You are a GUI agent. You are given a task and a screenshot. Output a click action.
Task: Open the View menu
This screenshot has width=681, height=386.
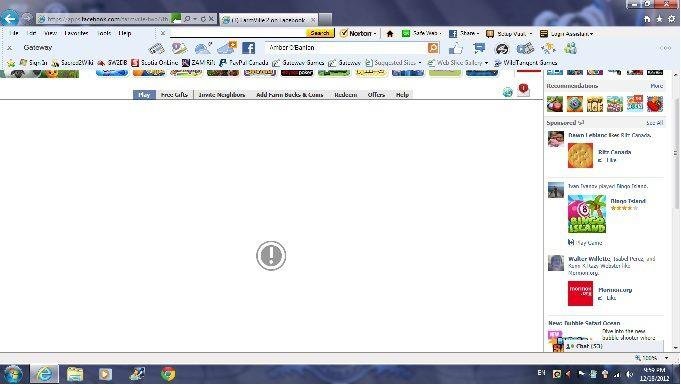pos(50,33)
